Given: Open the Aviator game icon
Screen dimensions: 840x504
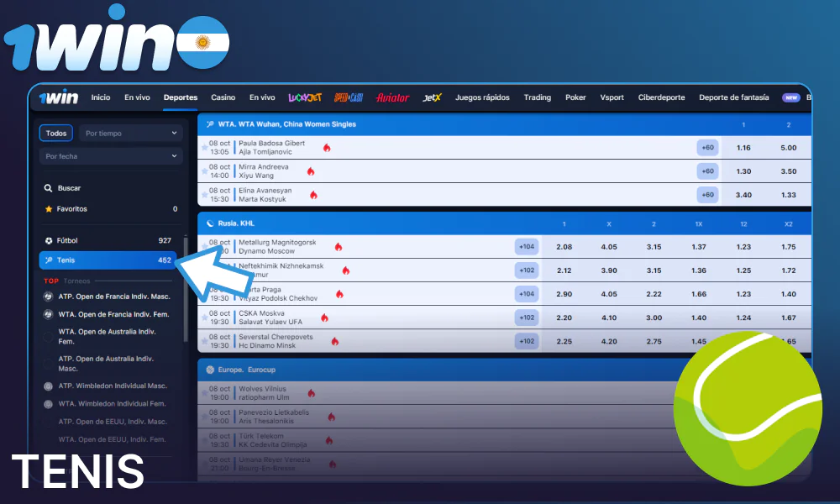Looking at the screenshot, I should 391,97.
